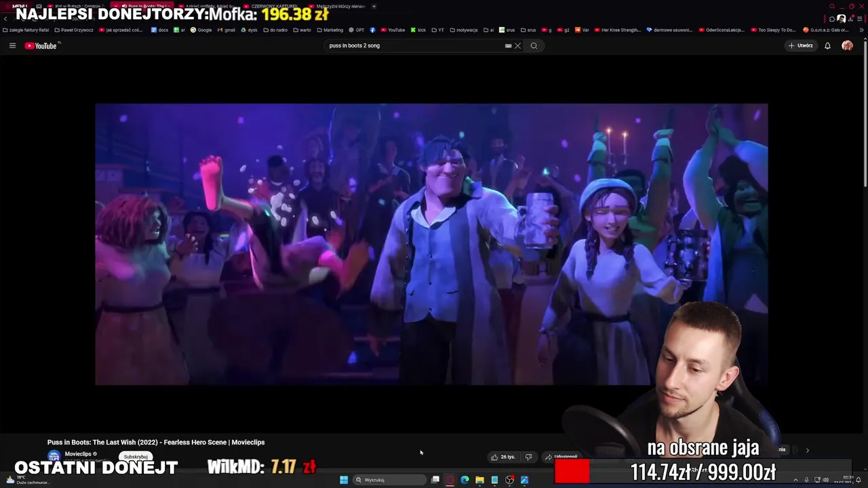Open the Google bookmark
The width and height of the screenshot is (868, 488).
(x=201, y=30)
